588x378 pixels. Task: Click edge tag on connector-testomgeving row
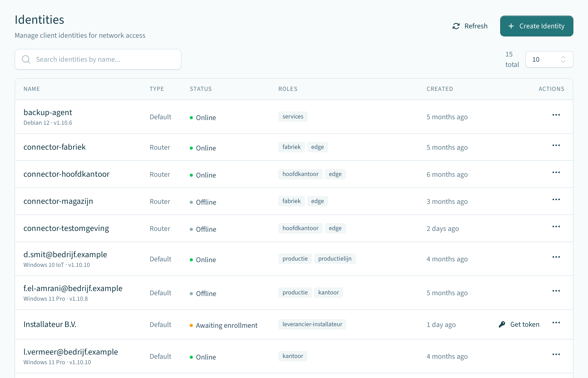click(335, 228)
